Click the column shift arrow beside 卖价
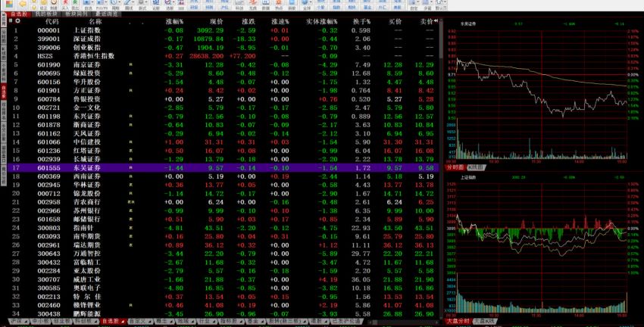The width and height of the screenshot is (644, 327). pyautogui.click(x=436, y=21)
